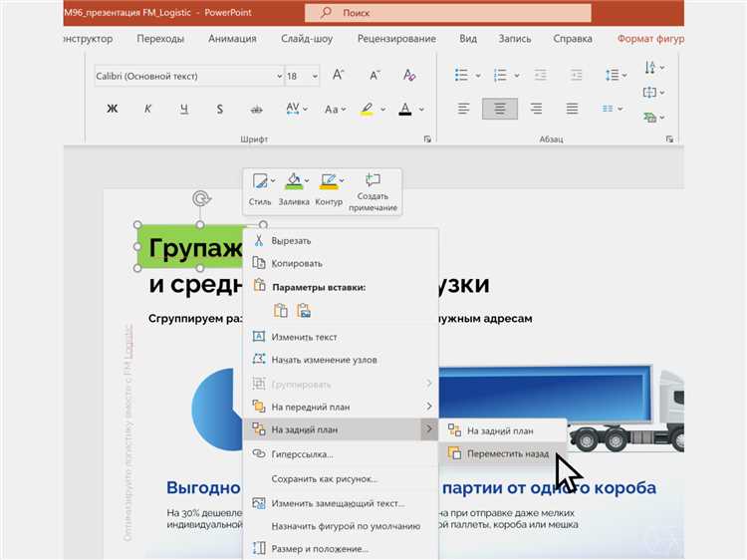Apply yellow text highlight color

pos(367,110)
